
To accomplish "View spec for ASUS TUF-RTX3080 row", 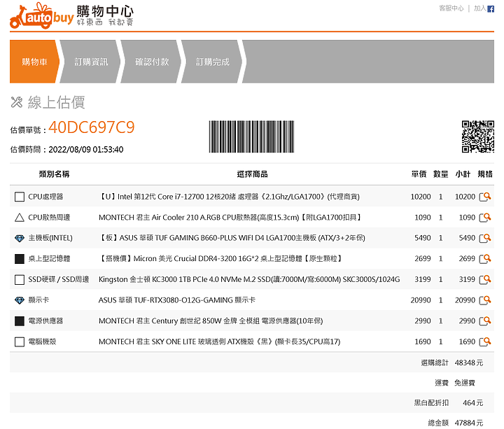I will click(484, 300).
